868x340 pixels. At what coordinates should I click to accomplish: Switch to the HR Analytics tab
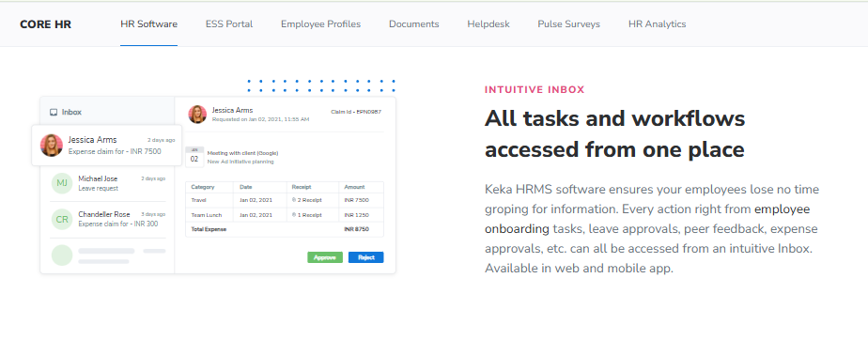[x=657, y=24]
